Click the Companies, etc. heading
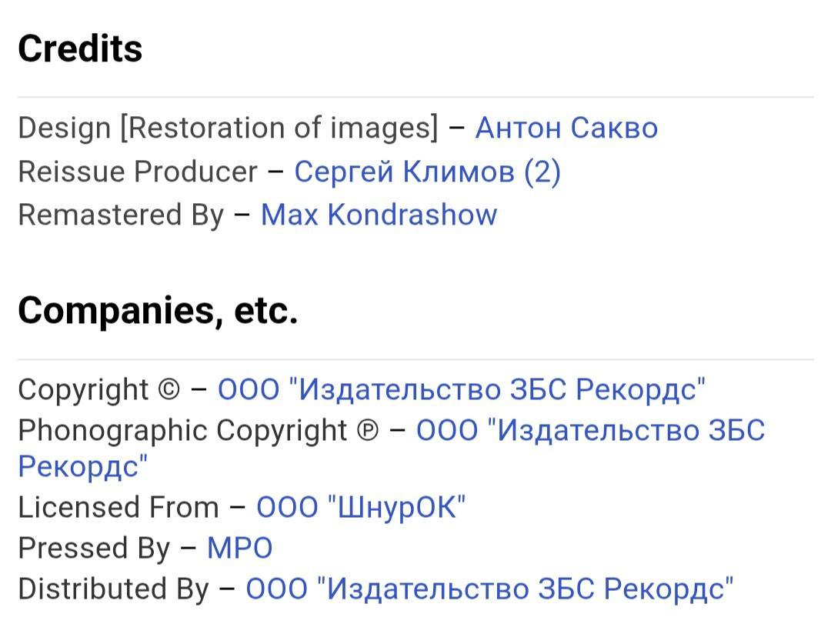 [158, 310]
